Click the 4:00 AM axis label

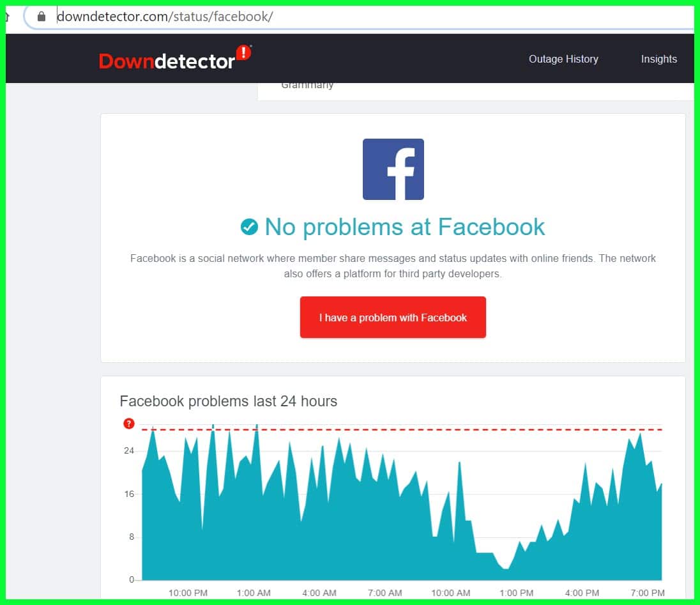tap(319, 593)
